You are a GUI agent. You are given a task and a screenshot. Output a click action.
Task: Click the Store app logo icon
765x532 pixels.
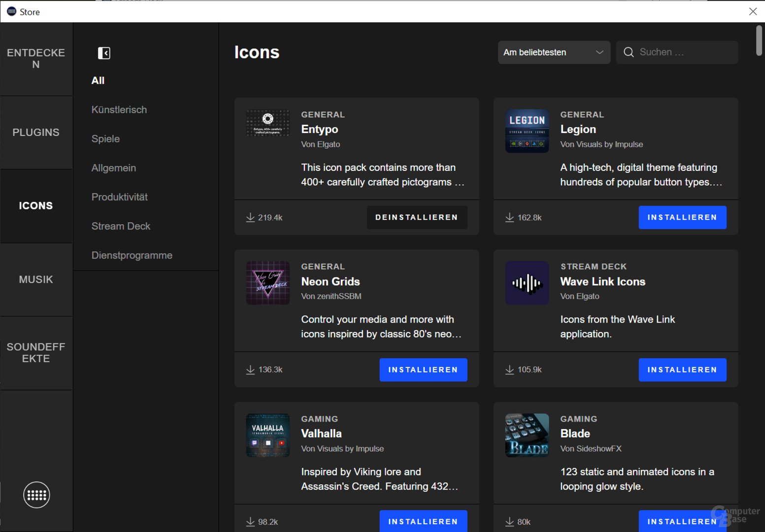click(x=11, y=11)
